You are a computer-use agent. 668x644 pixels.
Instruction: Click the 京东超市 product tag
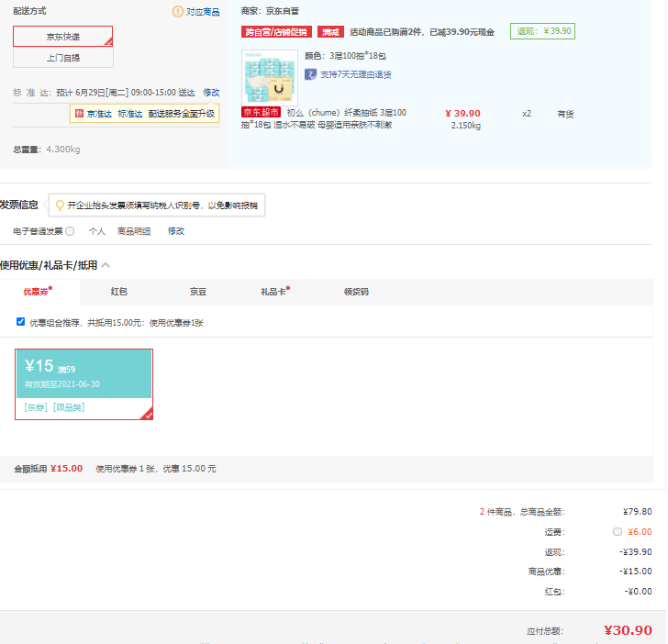click(x=260, y=113)
